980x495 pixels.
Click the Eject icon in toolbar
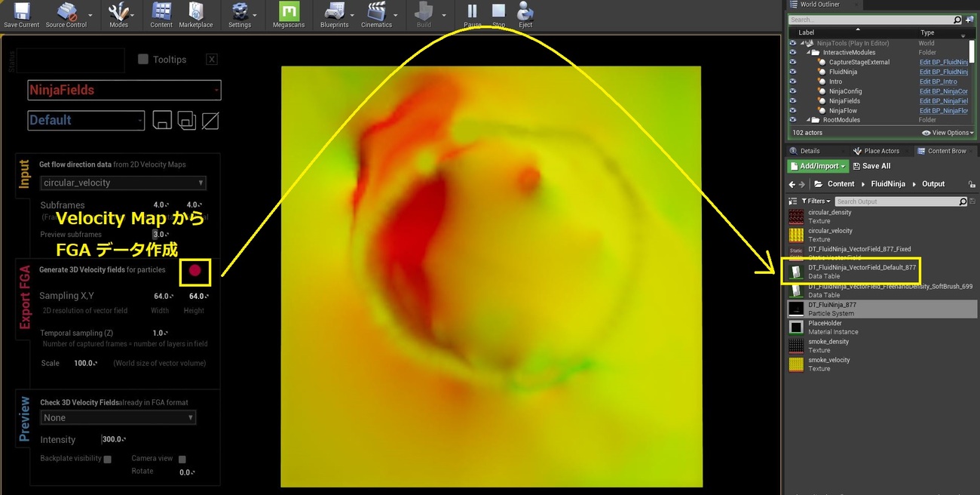pyautogui.click(x=525, y=14)
